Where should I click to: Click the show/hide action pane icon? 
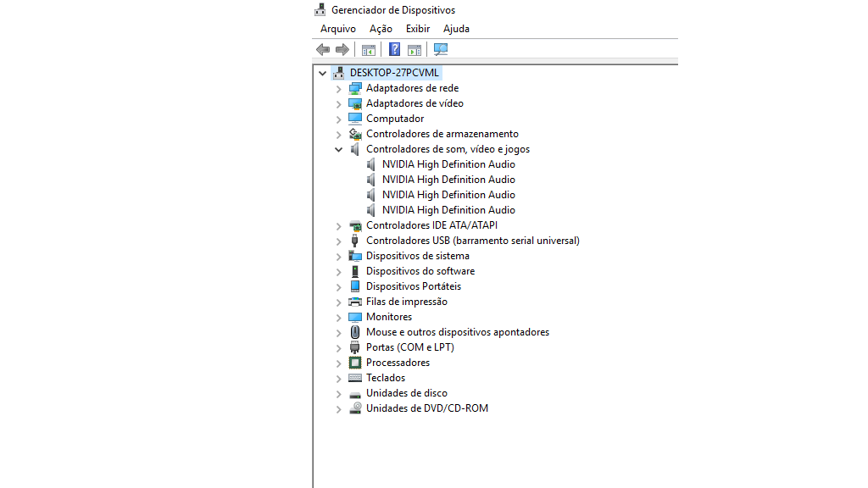(414, 50)
